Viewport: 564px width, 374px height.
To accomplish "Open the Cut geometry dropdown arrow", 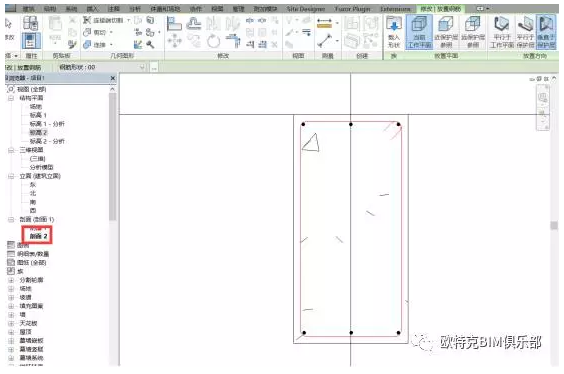I will click(x=111, y=32).
